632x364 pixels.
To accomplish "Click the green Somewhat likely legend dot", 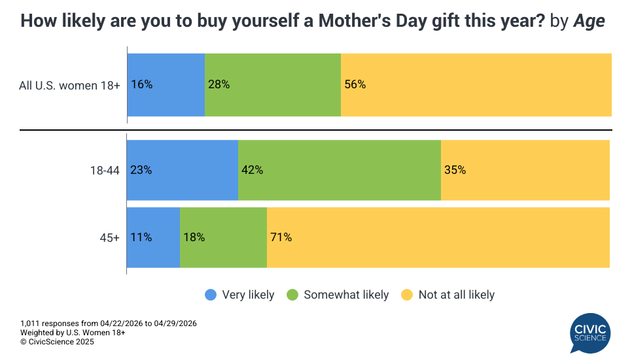I will coord(292,295).
